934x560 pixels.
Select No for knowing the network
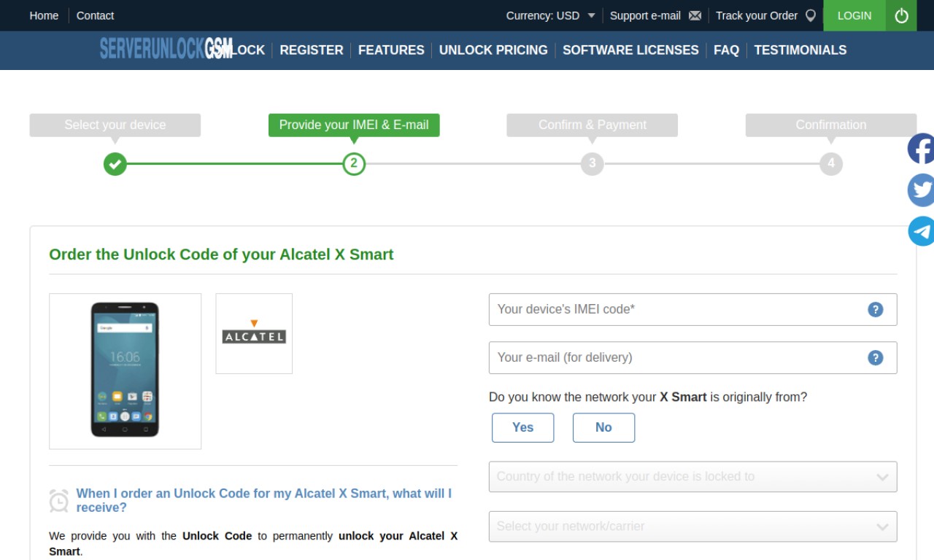603,428
